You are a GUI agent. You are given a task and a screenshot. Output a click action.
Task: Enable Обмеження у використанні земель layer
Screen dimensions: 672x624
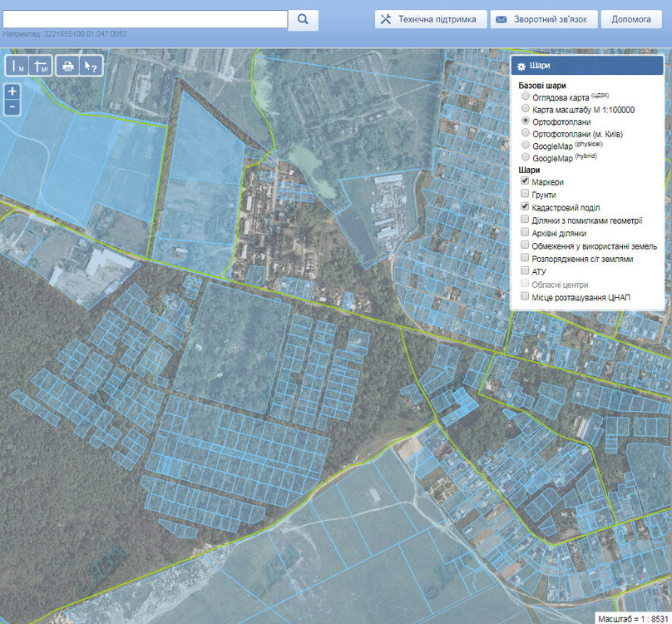pos(525,245)
